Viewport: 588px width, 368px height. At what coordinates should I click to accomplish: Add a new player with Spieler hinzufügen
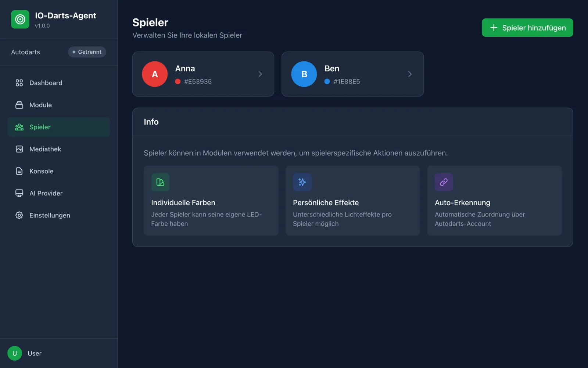527,28
